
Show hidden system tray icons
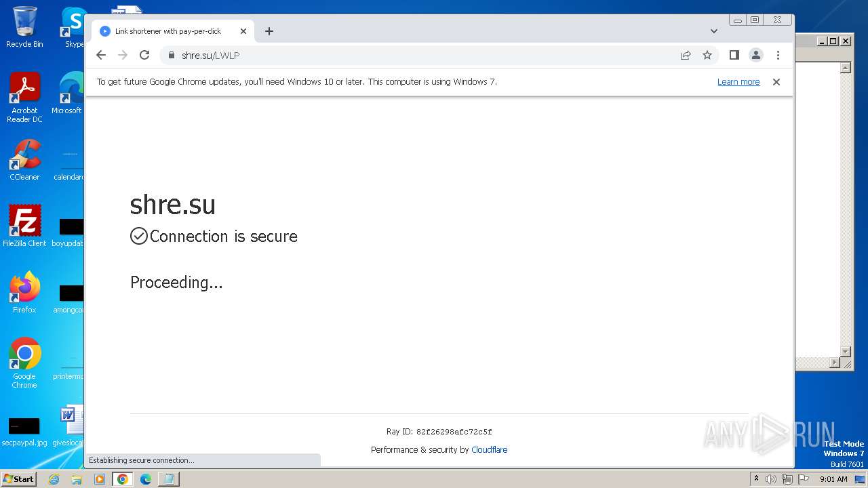(757, 479)
